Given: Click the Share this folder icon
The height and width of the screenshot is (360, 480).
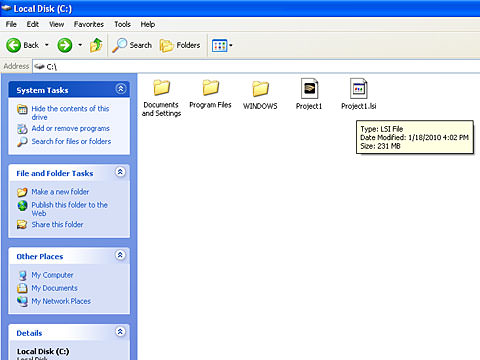Looking at the screenshot, I should (x=22, y=225).
